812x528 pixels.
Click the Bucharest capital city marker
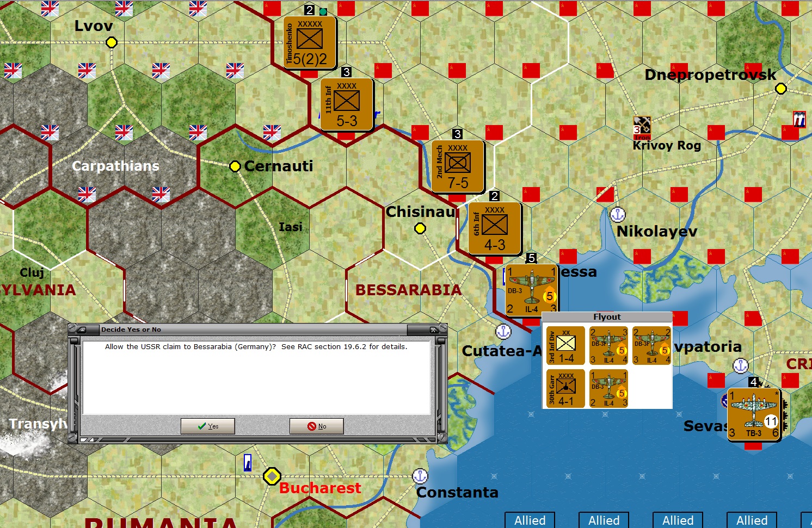pyautogui.click(x=272, y=476)
